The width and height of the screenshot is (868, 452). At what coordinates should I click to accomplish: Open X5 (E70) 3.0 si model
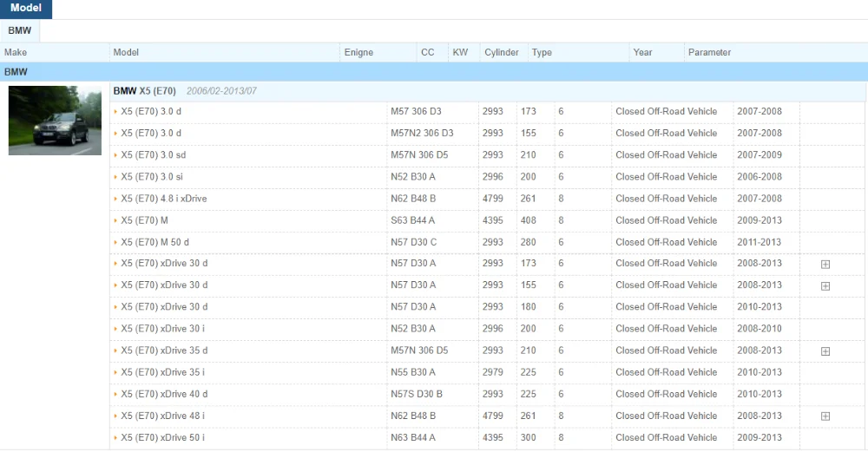(x=152, y=176)
